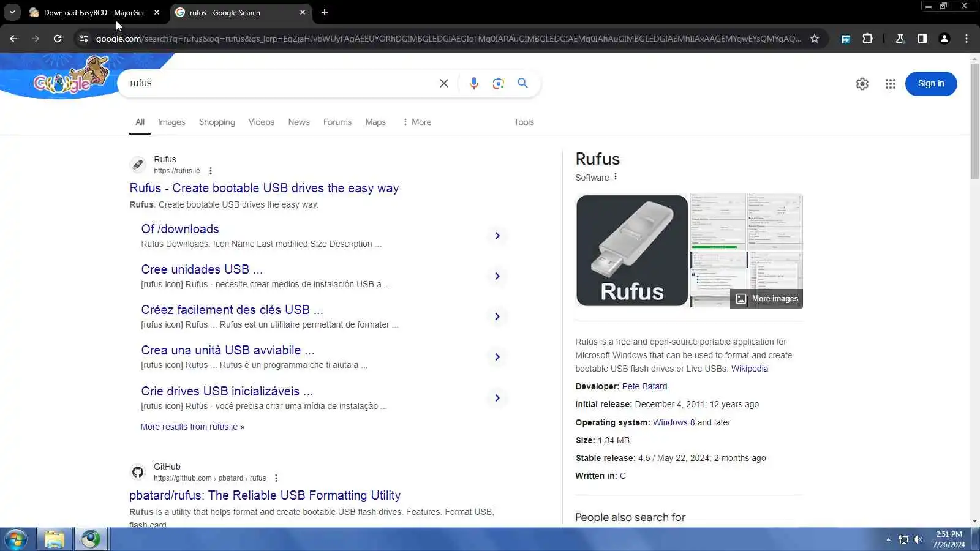Click the Sign in button
Screen dimensions: 980x551
[x=931, y=83]
